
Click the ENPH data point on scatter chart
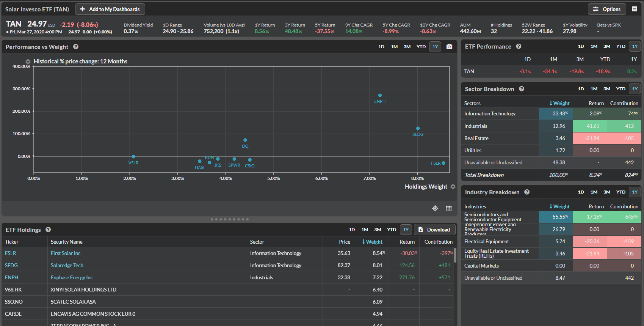pyautogui.click(x=380, y=96)
